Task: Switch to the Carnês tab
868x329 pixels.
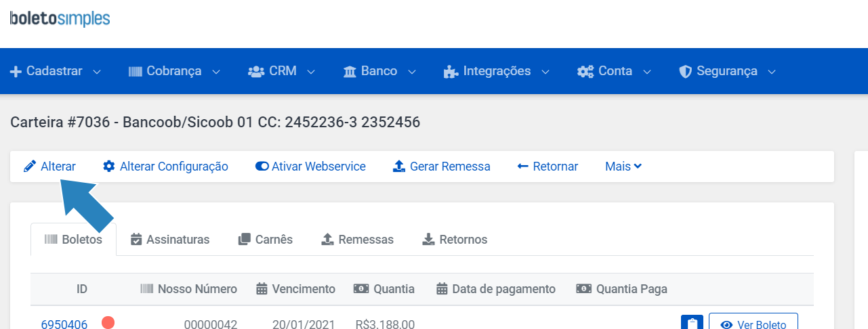Action: [266, 239]
